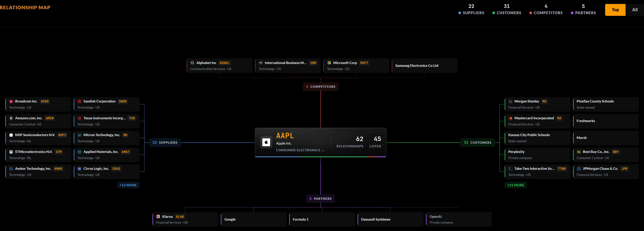This screenshot has width=644, height=231.
Task: Click the 31 CUSTOMERS node label
Action: pyautogui.click(x=478, y=142)
